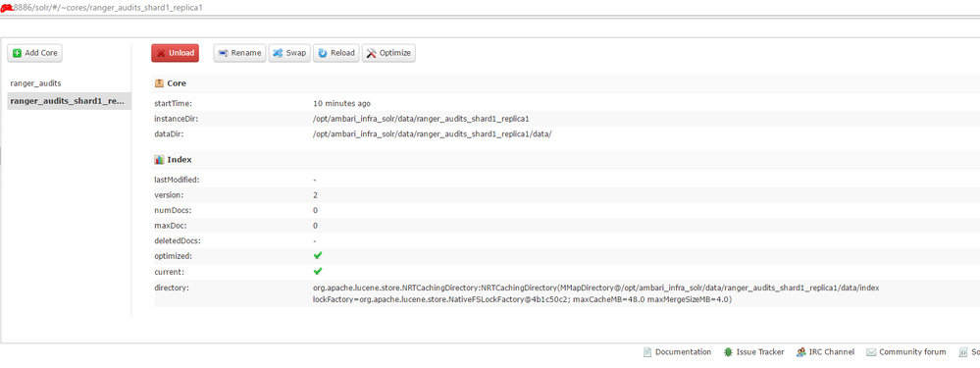Click the Rename core button
980x368 pixels.
240,53
